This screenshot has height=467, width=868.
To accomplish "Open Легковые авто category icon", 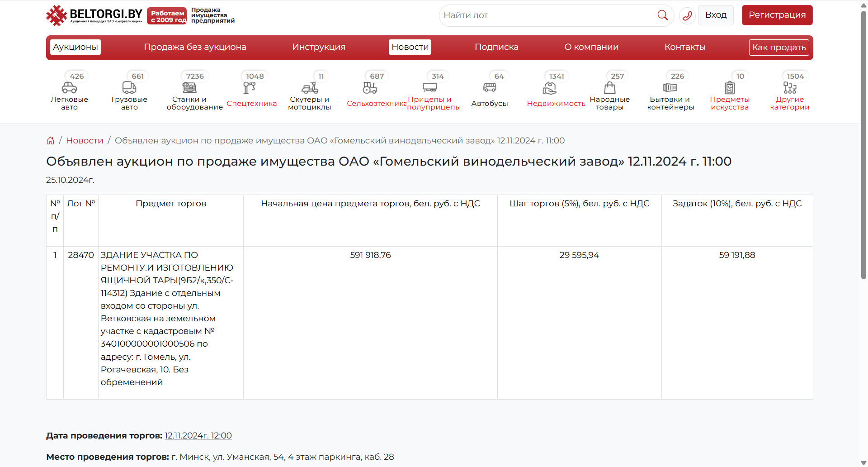I will point(69,87).
